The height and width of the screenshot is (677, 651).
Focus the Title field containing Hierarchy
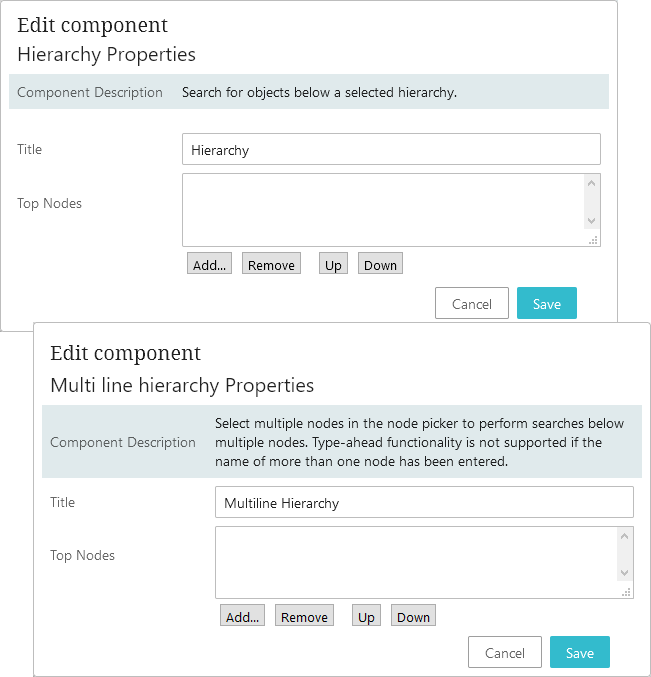coord(391,150)
